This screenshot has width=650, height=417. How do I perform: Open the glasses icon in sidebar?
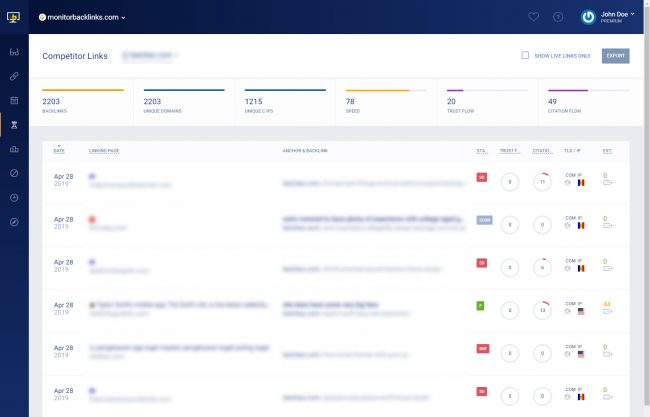[14, 51]
